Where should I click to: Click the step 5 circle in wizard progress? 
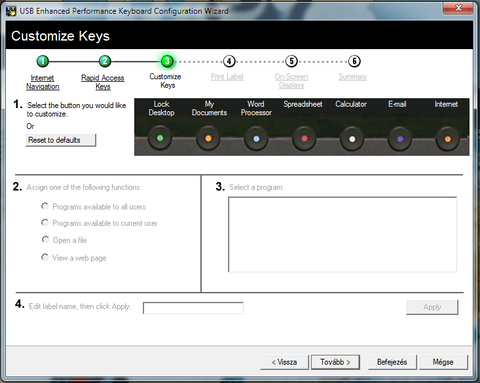(291, 61)
